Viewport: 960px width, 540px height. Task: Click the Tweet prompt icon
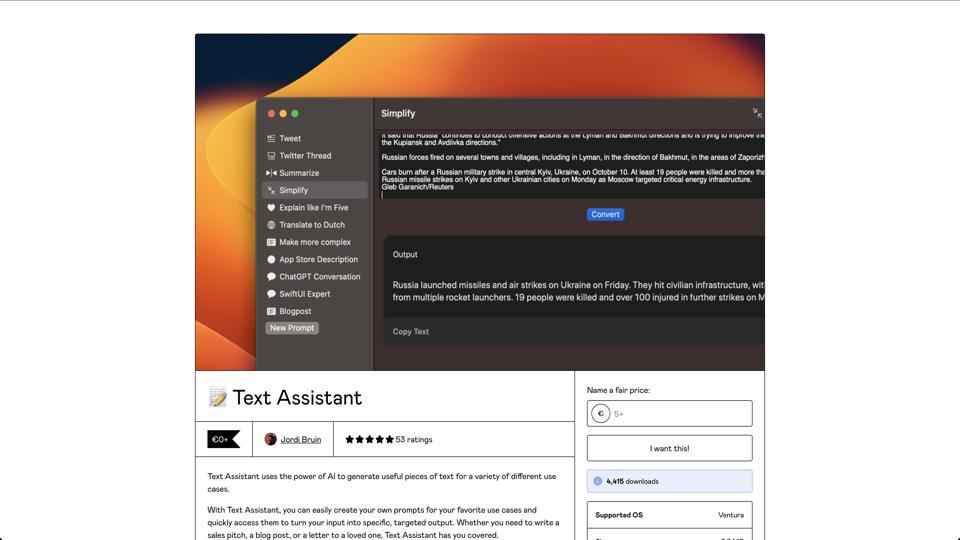[x=271, y=139]
